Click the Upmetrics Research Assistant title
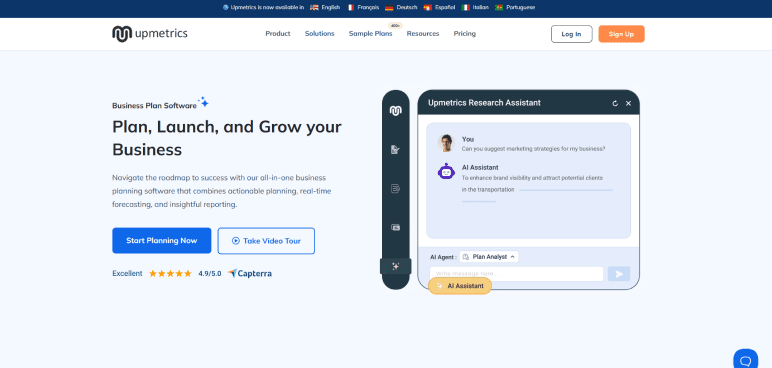This screenshot has width=772, height=368. 484,103
